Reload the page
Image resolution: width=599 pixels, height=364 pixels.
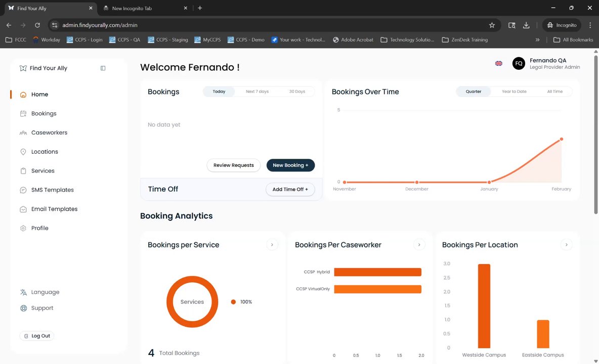(37, 25)
